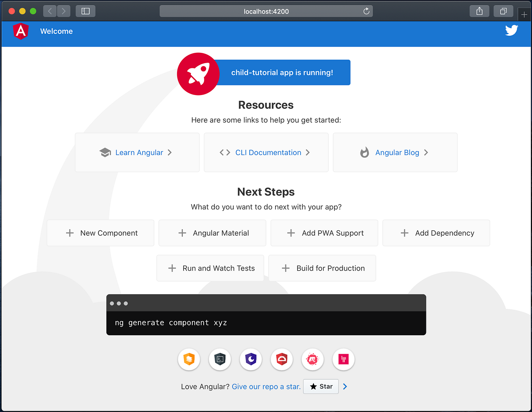The width and height of the screenshot is (532, 412).
Task: Open the Twitter bird icon link
Action: (511, 30)
